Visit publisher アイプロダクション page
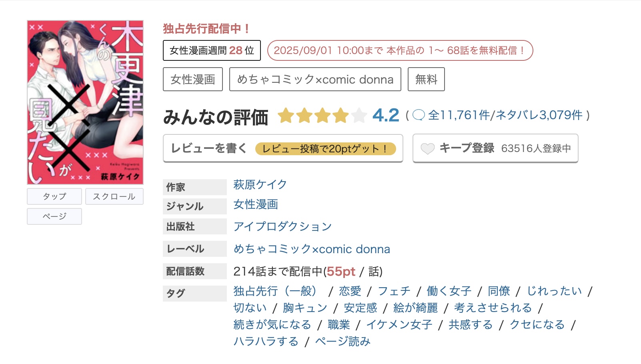Viewport: 641px width, 364px height. 282,226
